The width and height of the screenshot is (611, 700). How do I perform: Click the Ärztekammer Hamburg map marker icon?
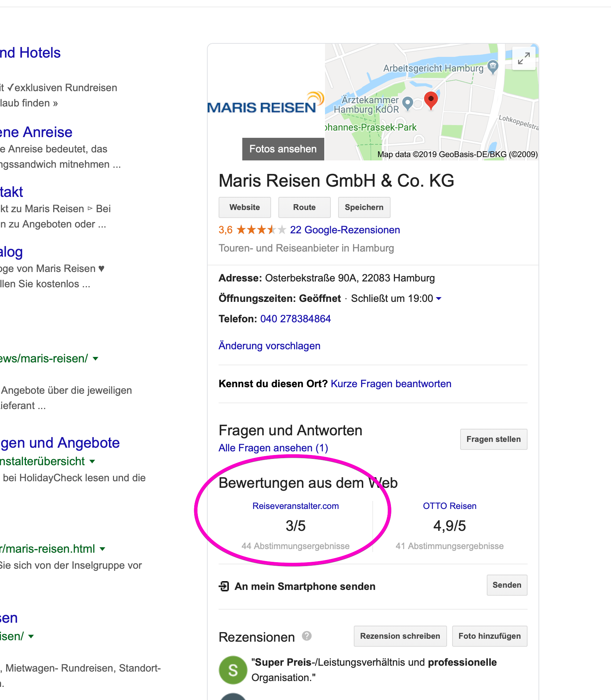click(x=408, y=104)
